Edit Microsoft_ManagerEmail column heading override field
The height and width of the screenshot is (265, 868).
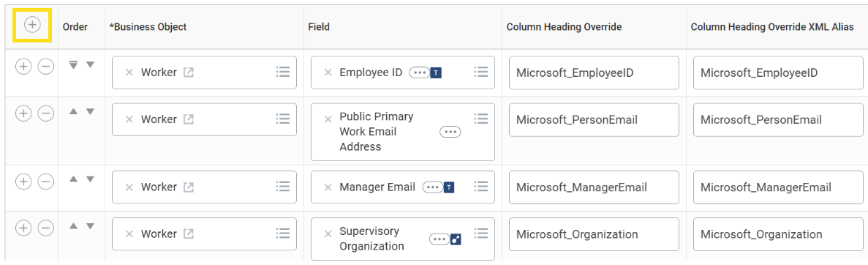[594, 187]
